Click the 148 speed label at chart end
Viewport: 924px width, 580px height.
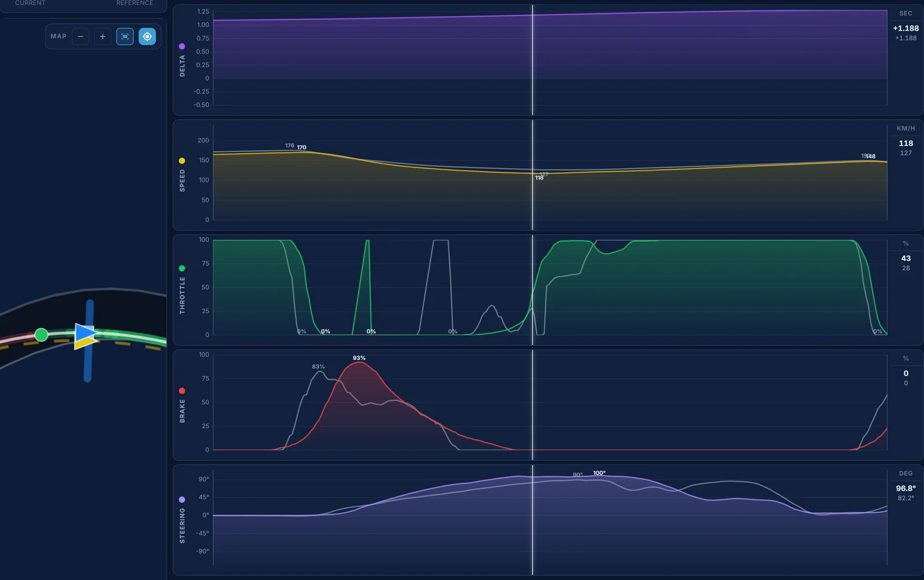coord(871,156)
